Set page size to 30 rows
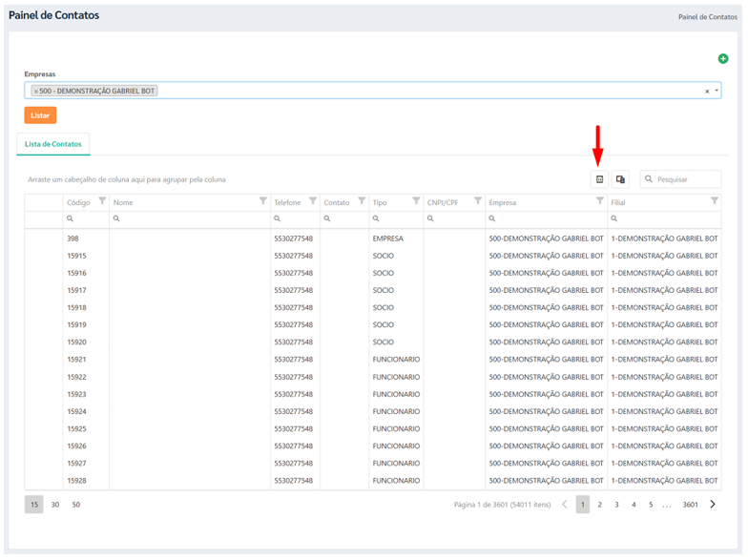Screen dimensions: 748x560 (55, 505)
